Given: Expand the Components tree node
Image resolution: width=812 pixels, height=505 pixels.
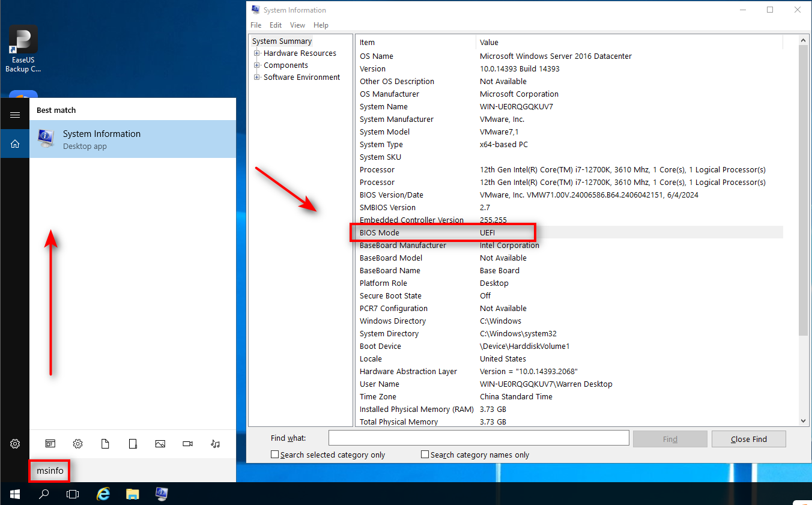Looking at the screenshot, I should click(x=257, y=65).
